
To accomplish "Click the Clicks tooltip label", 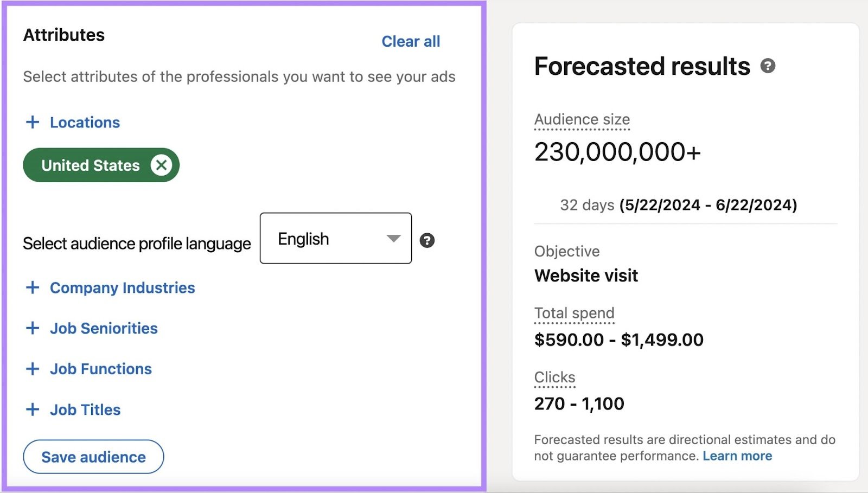I will click(x=554, y=377).
